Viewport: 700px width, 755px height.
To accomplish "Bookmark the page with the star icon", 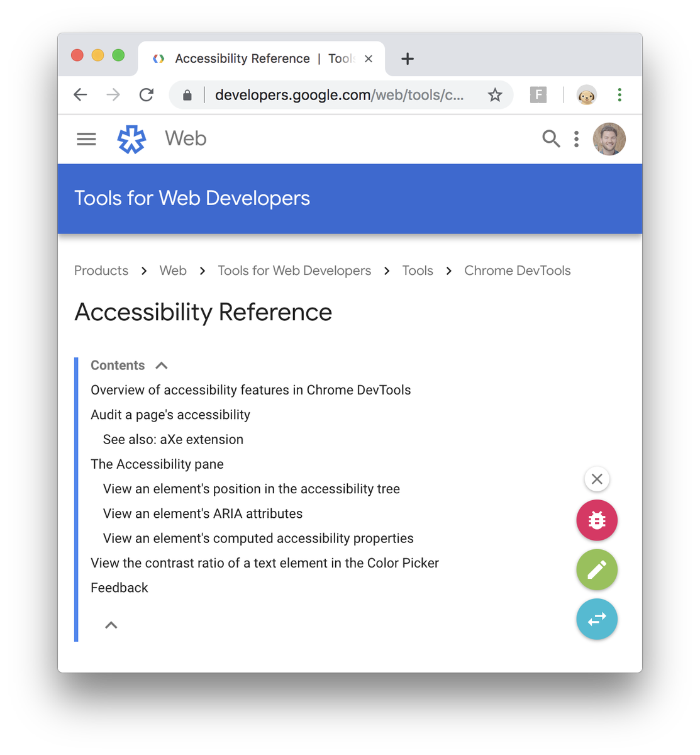I will (495, 95).
